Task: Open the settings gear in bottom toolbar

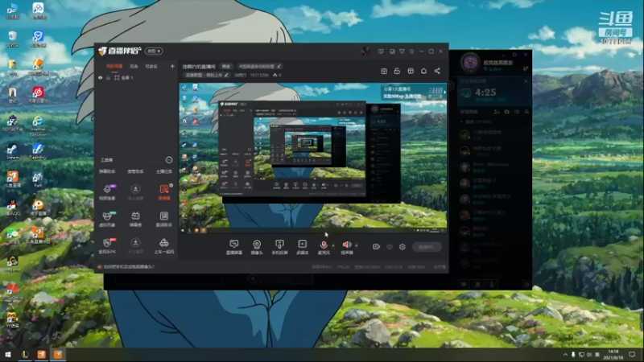Action: [x=402, y=247]
